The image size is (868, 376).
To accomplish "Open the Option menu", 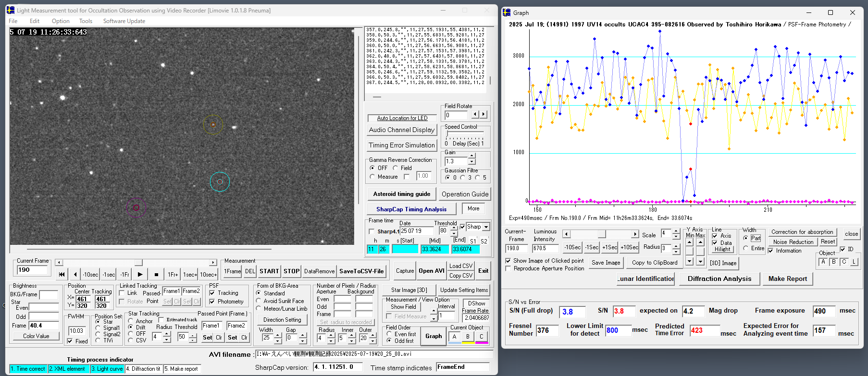I will coord(61,21).
